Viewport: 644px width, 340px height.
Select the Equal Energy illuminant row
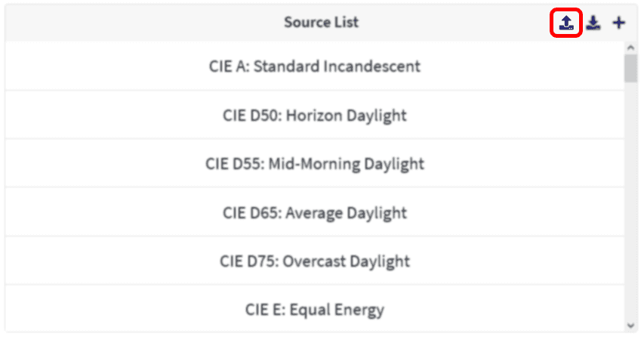(x=315, y=309)
